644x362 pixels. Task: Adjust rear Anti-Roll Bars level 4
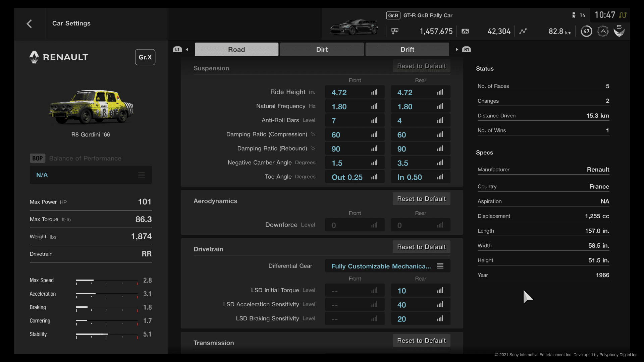[421, 121]
